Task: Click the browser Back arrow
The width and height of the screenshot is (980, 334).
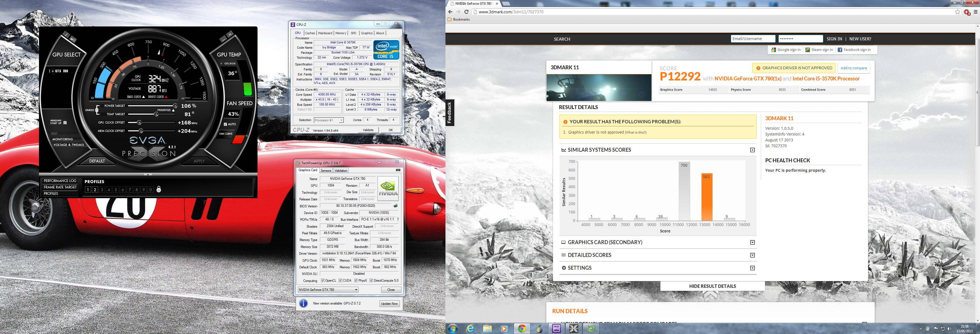Action: click(x=450, y=12)
